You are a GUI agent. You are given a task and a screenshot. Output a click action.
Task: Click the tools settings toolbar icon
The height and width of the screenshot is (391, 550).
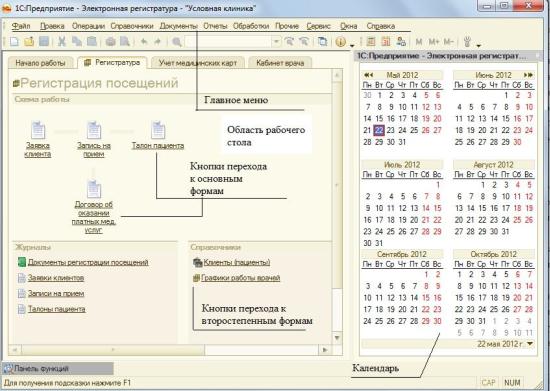[x=467, y=42]
